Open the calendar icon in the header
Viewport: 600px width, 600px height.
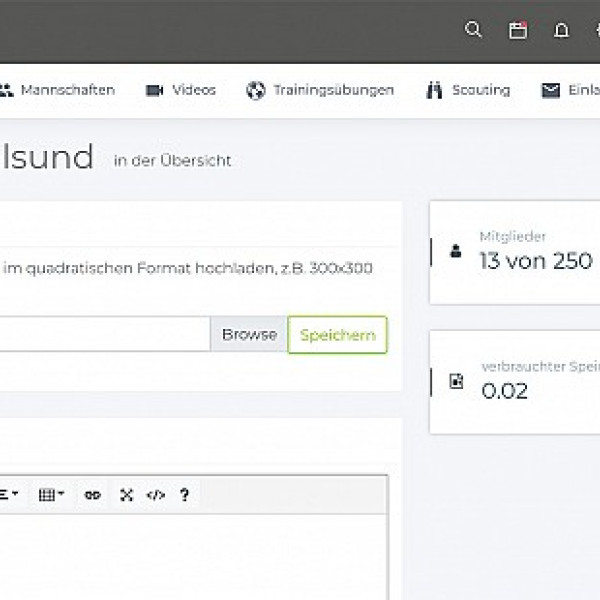tap(518, 30)
